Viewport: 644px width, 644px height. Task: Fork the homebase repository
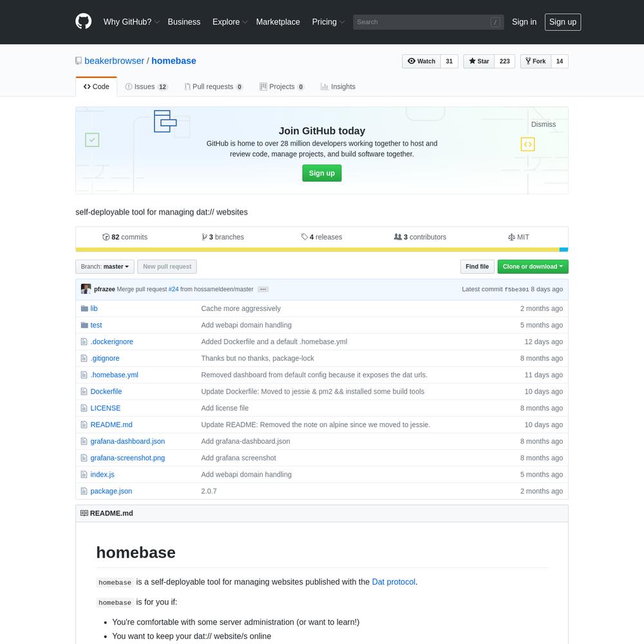(x=536, y=61)
